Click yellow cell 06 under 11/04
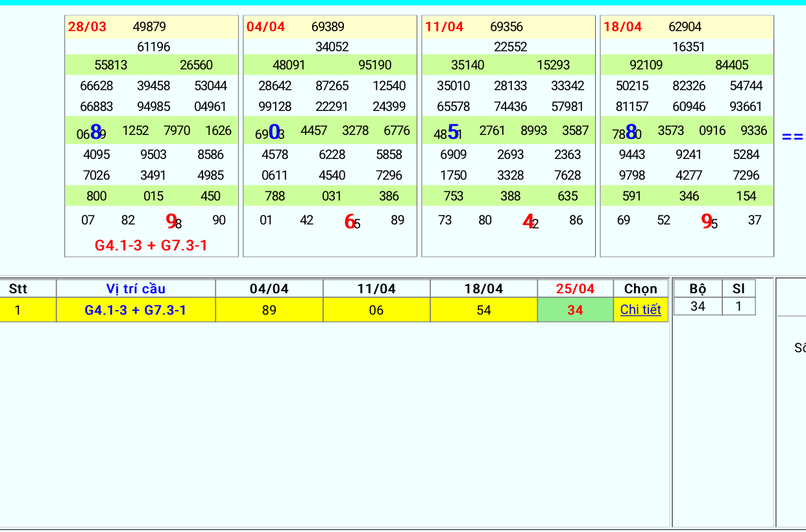The image size is (806, 532). coord(376,310)
